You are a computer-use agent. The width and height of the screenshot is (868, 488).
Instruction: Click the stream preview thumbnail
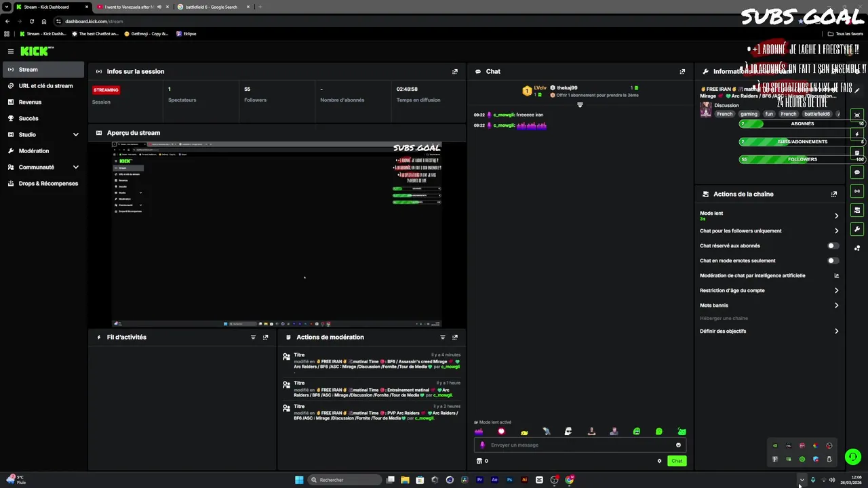point(277,235)
